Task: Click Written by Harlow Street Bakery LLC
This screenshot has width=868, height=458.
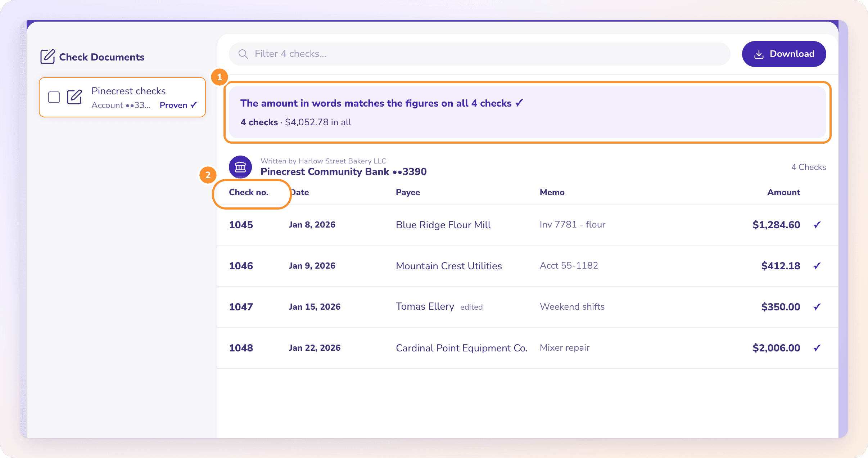Action: (323, 161)
